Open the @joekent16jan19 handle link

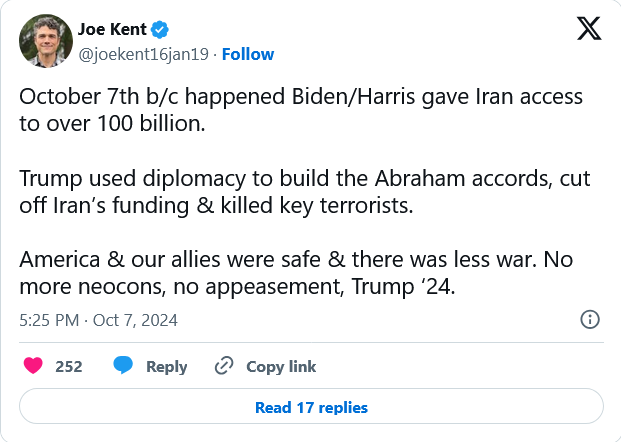pyautogui.click(x=142, y=53)
